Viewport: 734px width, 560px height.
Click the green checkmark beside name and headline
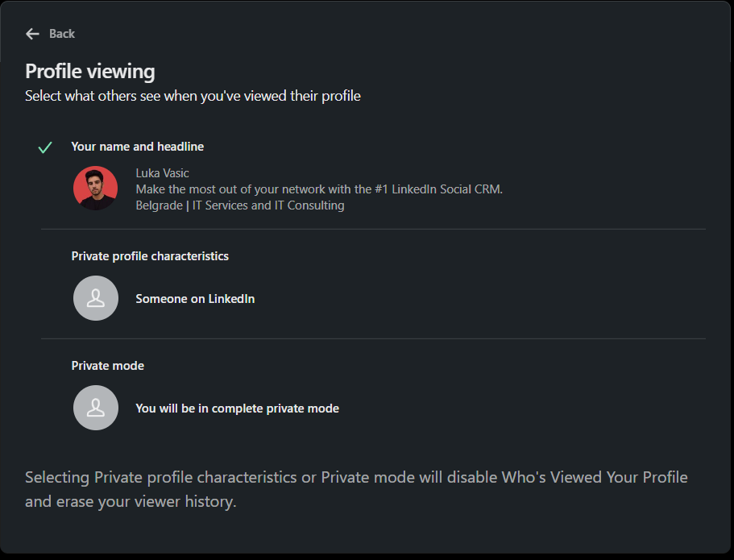tap(45, 147)
